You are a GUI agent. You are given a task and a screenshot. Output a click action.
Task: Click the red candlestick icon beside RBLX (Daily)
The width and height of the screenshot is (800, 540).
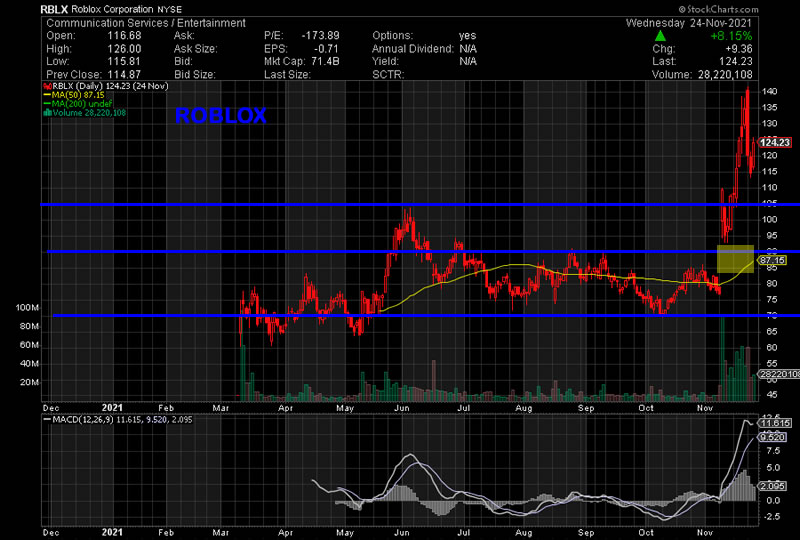(45, 87)
